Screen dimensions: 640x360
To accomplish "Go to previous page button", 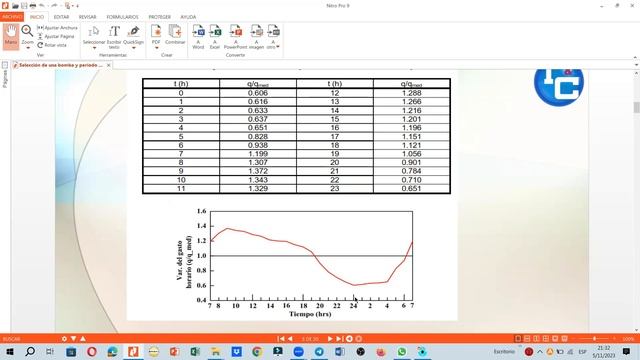I will pyautogui.click(x=290, y=339).
